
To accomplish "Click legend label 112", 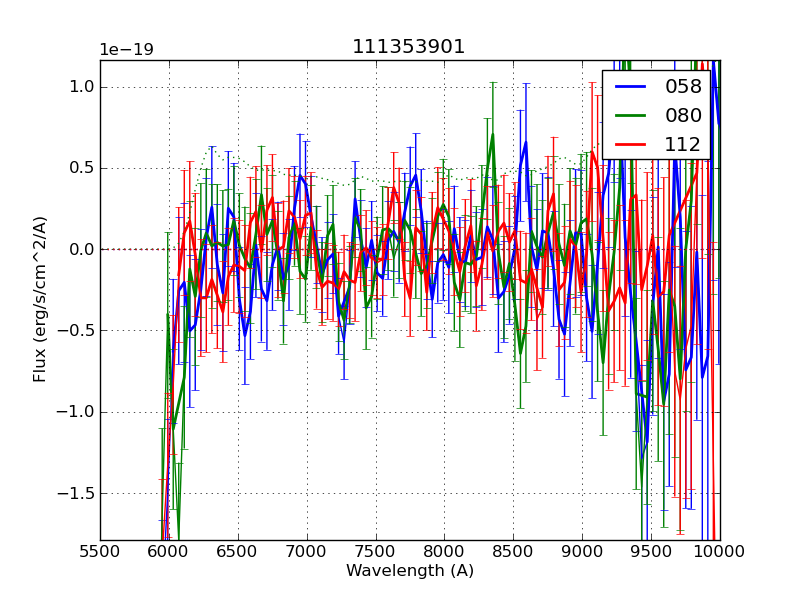I will (683, 144).
